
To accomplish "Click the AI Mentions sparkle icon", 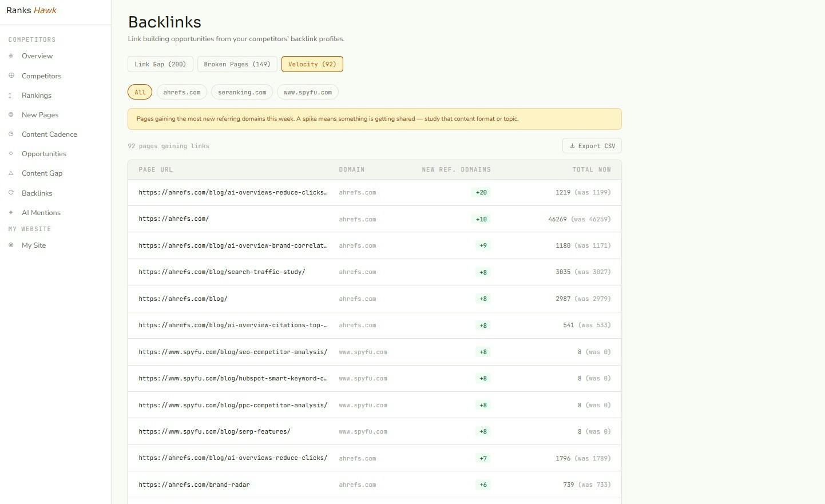I will (11, 212).
